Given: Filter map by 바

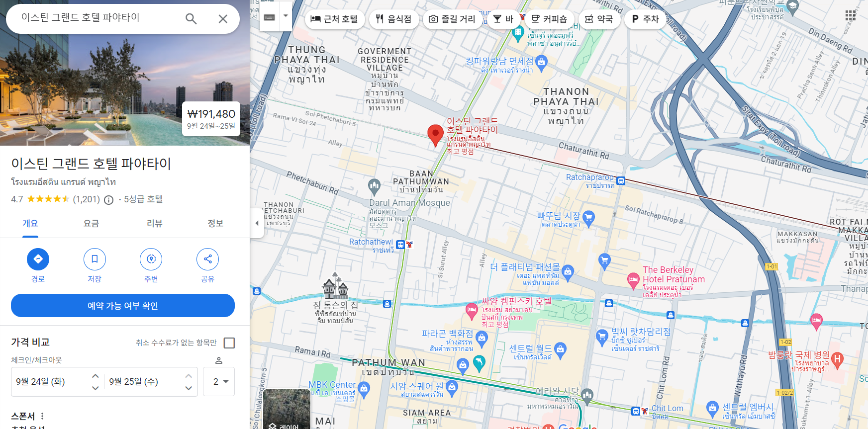Looking at the screenshot, I should (x=503, y=19).
